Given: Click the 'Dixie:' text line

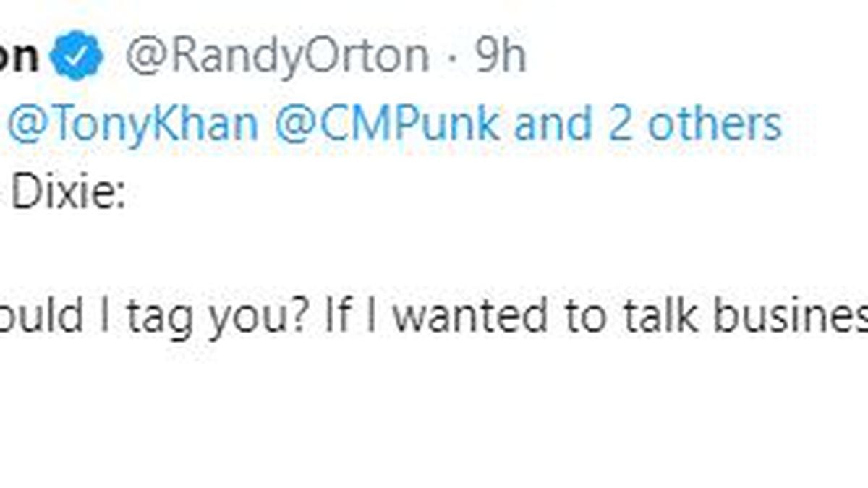Looking at the screenshot, I should (69, 194).
